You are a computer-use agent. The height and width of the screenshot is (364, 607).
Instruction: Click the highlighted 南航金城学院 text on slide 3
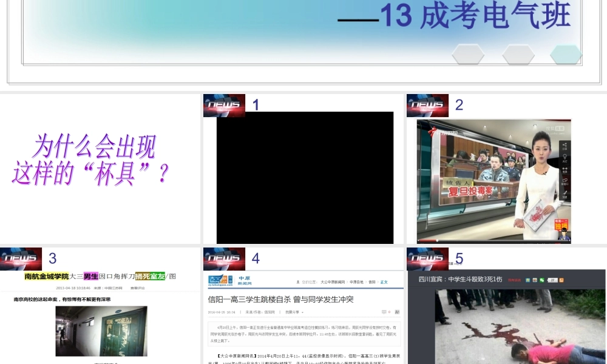(47, 276)
